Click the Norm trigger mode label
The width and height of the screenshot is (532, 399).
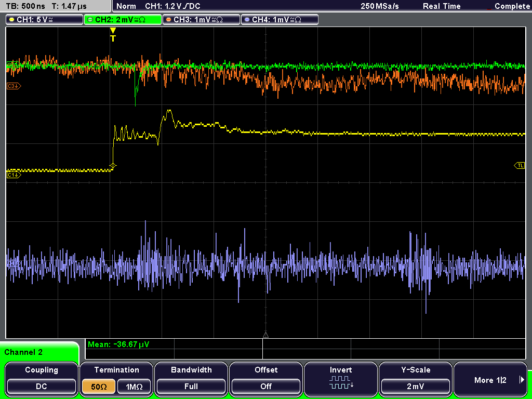tap(126, 6)
